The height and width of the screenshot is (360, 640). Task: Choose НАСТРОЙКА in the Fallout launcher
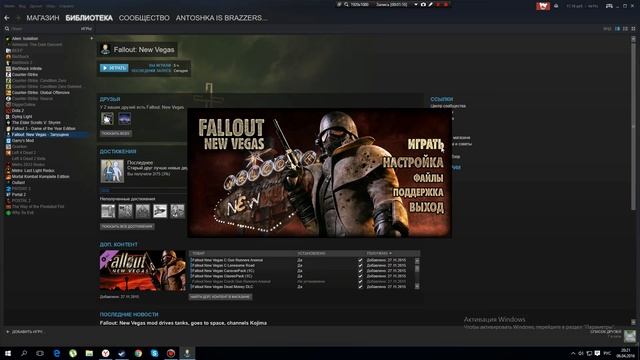pyautogui.click(x=413, y=162)
